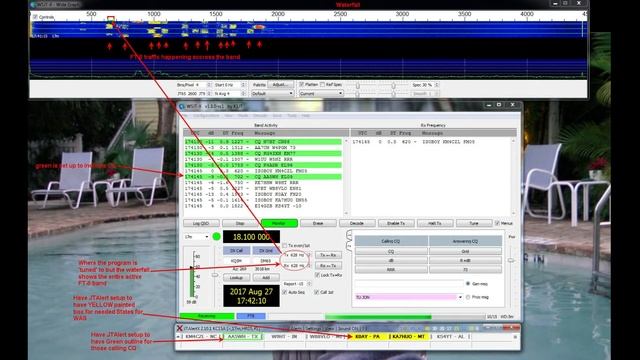Click the Halt Tx button
The image size is (640, 360).
click(x=435, y=223)
